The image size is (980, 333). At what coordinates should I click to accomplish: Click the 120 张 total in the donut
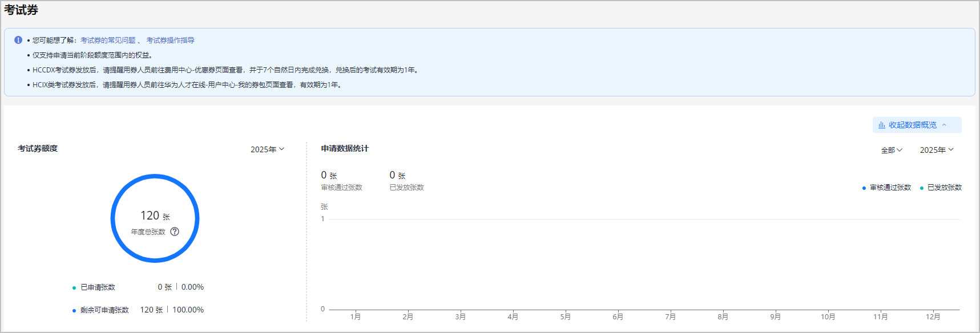[x=155, y=216]
